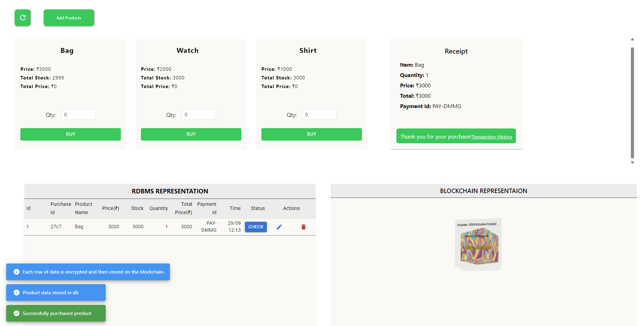Viewport: 644px width, 326px height.
Task: Click the colorful blockchain block cube
Action: click(479, 246)
